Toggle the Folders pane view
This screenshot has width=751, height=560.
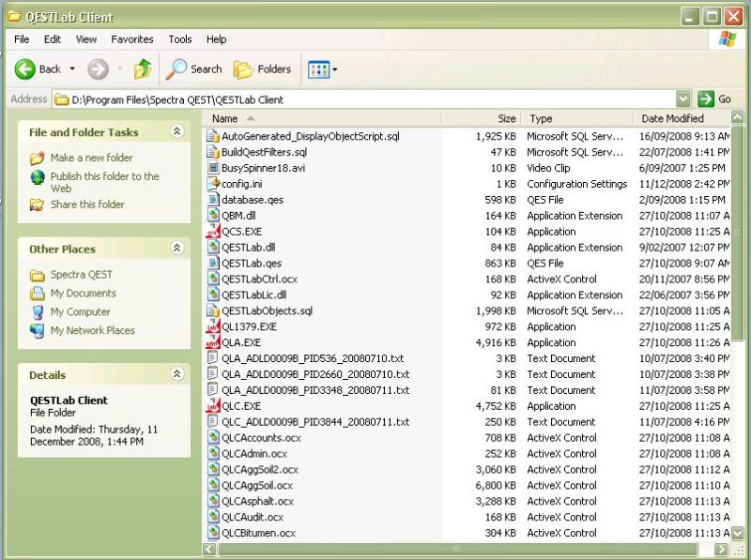264,69
